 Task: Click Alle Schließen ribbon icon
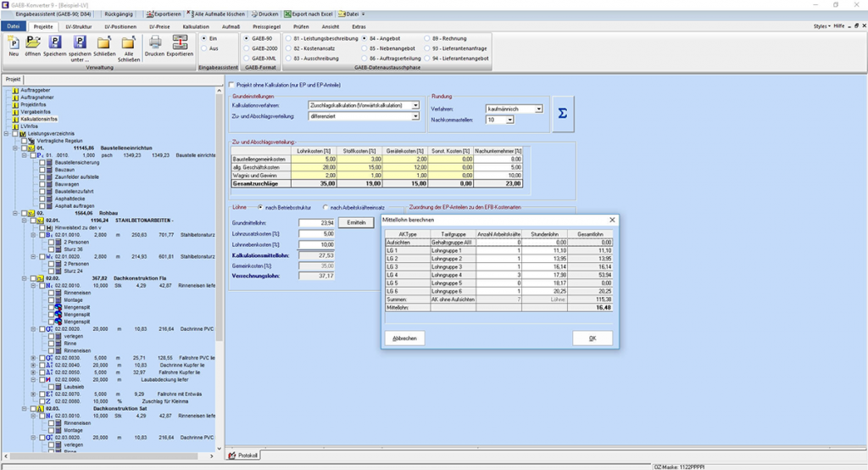coord(129,48)
